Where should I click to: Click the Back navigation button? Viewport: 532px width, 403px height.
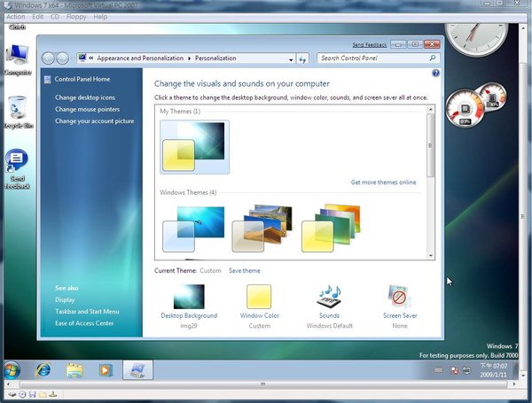tap(48, 58)
